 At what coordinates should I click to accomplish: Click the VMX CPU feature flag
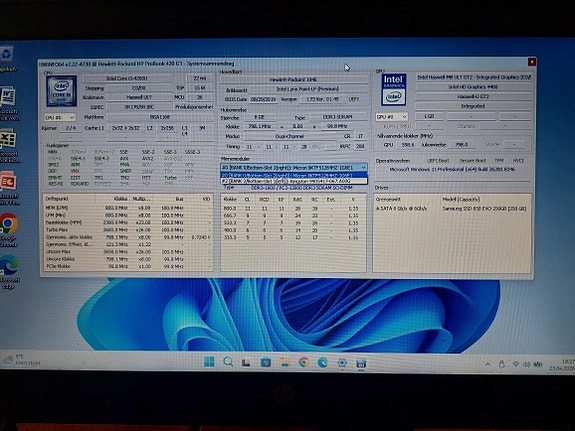click(75, 171)
